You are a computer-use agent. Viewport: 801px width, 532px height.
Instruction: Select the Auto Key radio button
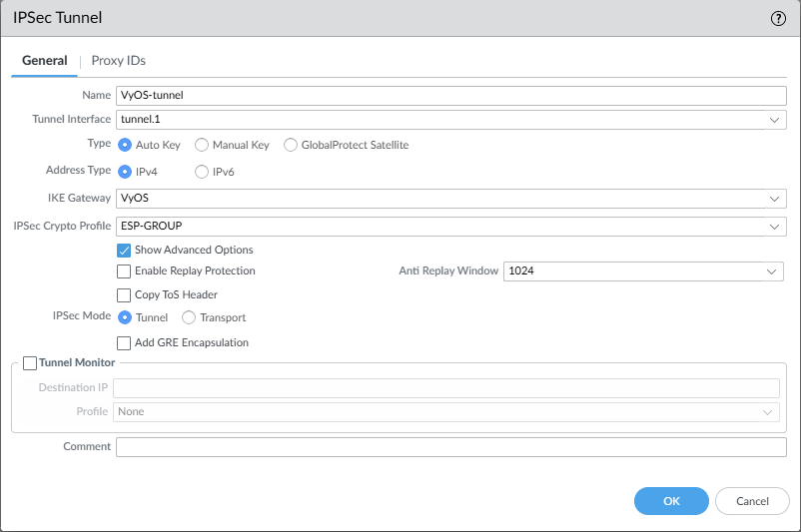(125, 145)
